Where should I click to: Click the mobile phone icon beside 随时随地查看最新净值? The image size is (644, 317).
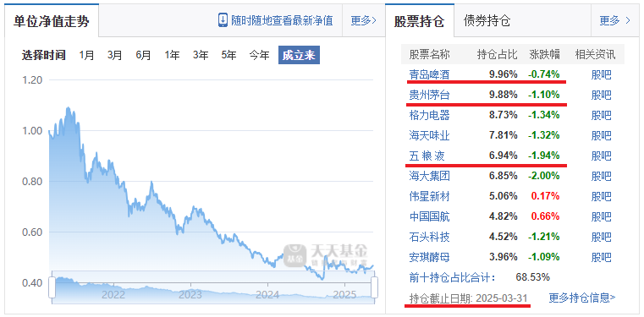(x=223, y=20)
